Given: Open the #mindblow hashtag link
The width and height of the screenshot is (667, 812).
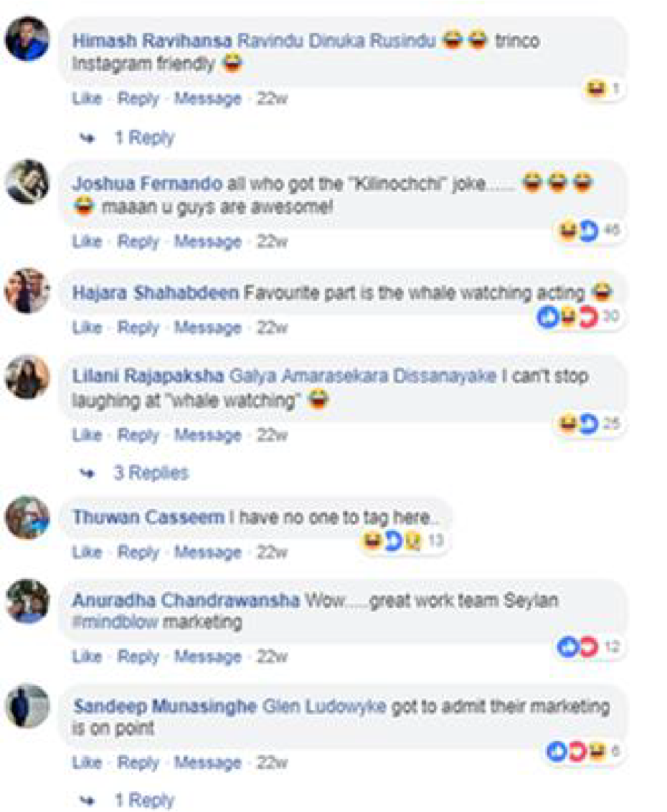Looking at the screenshot, I should (115, 623).
